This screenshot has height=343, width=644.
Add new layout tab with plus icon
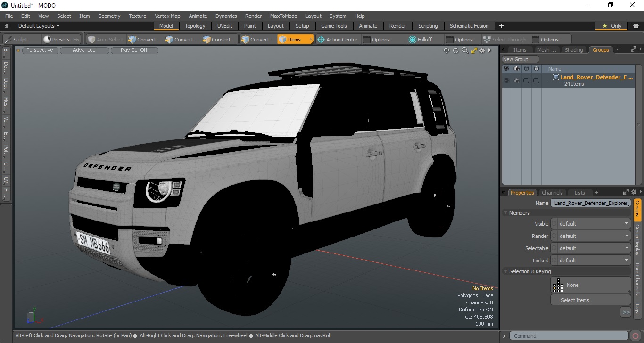502,26
